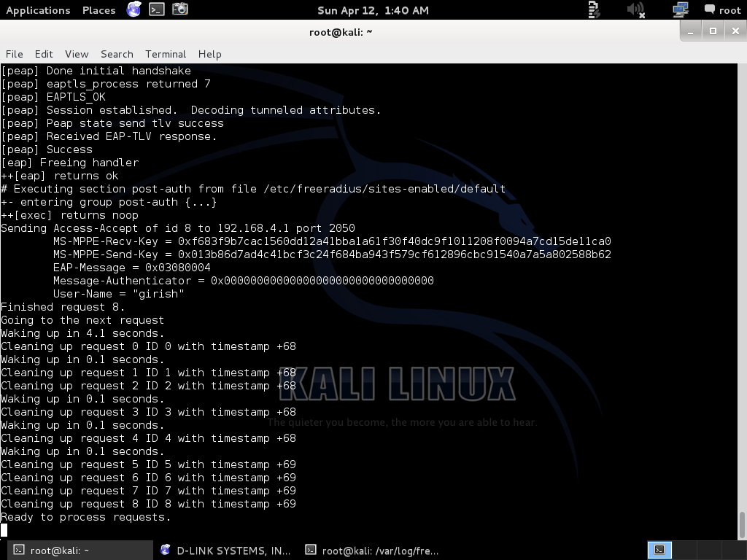Screen dimensions: 747x560
Task: Click 'Going to the next request' line
Action: pos(82,320)
